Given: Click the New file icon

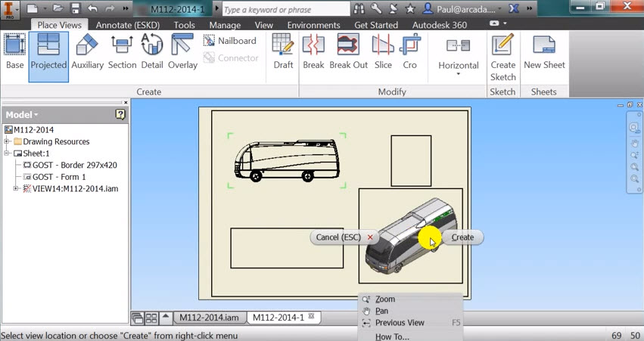Looking at the screenshot, I should point(32,8).
